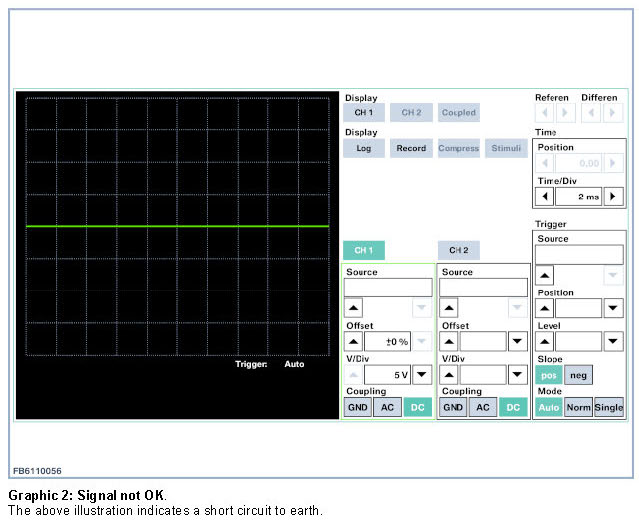Set CH 1 coupling to GND

(357, 407)
